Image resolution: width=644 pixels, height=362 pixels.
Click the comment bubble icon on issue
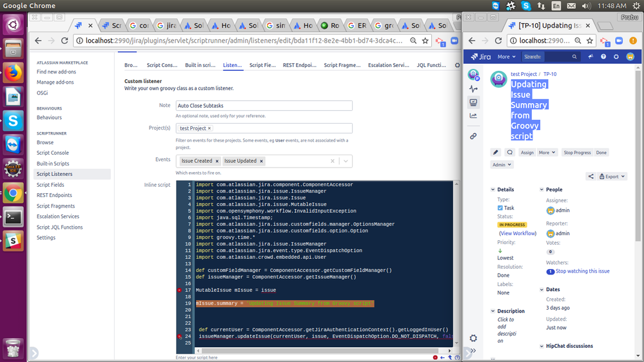(x=510, y=152)
